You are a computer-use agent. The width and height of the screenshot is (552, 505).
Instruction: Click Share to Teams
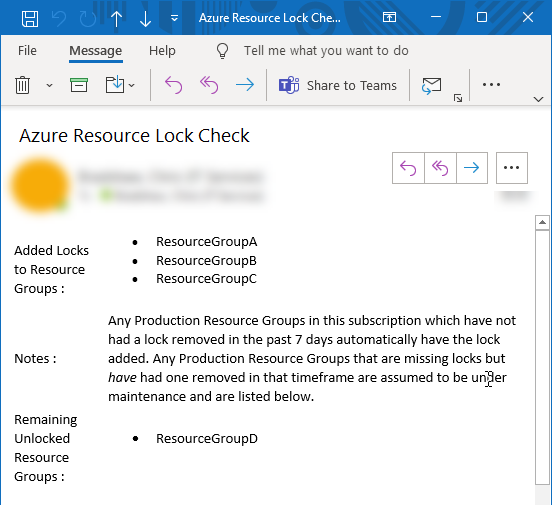pos(337,85)
